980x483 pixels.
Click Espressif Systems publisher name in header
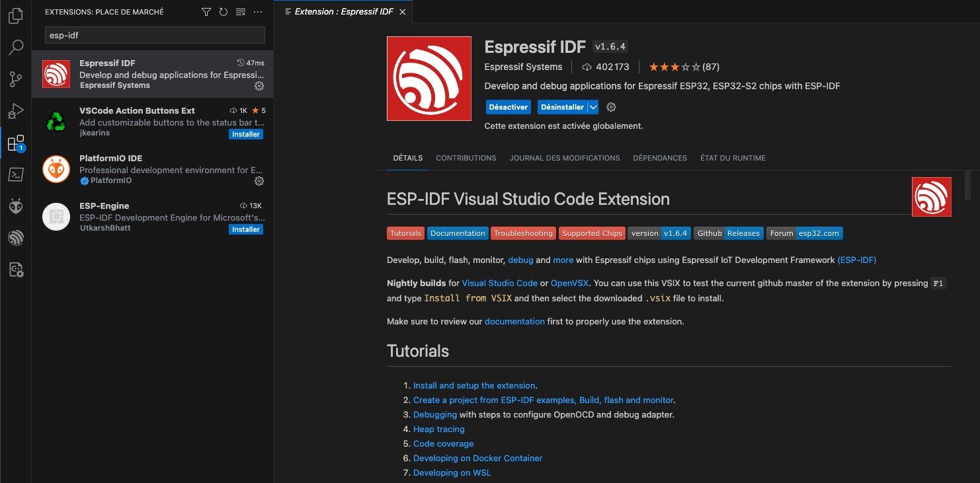[523, 67]
